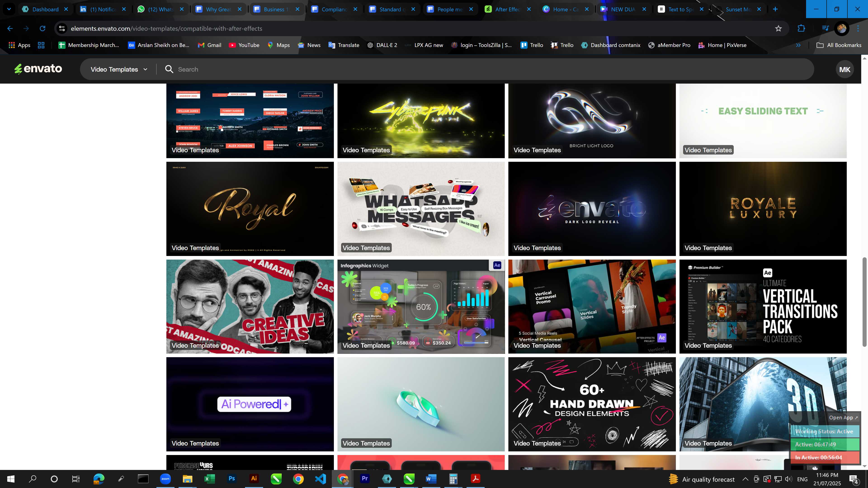Open the Video Templates category dropdown
This screenshot has height=488, width=868.
tap(119, 69)
